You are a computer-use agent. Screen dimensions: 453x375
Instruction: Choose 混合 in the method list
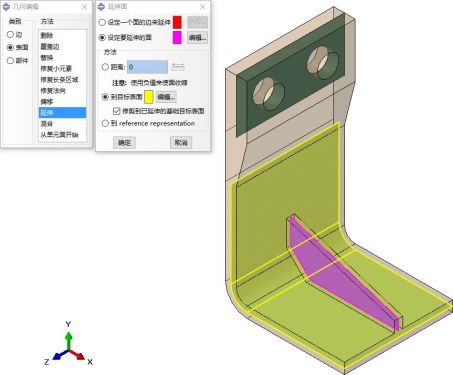coord(62,123)
